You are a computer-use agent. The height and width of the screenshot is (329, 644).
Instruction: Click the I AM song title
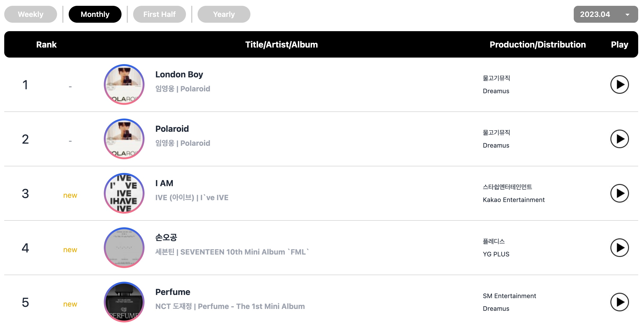click(x=164, y=183)
